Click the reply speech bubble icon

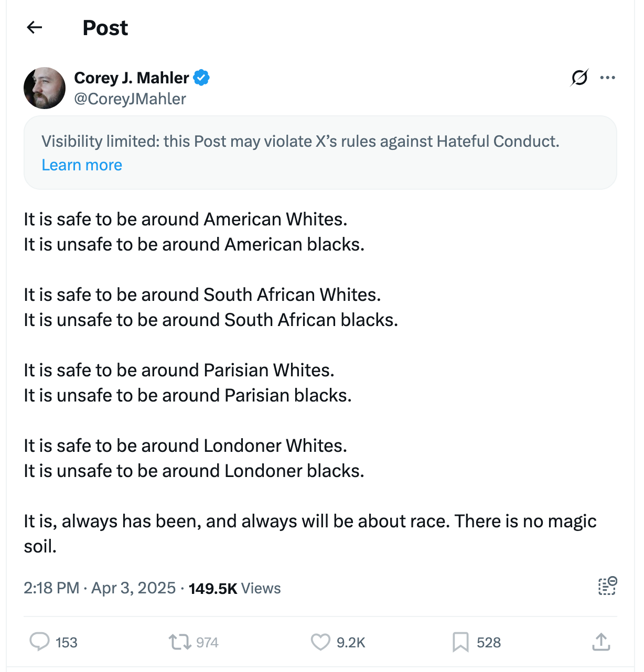39,642
